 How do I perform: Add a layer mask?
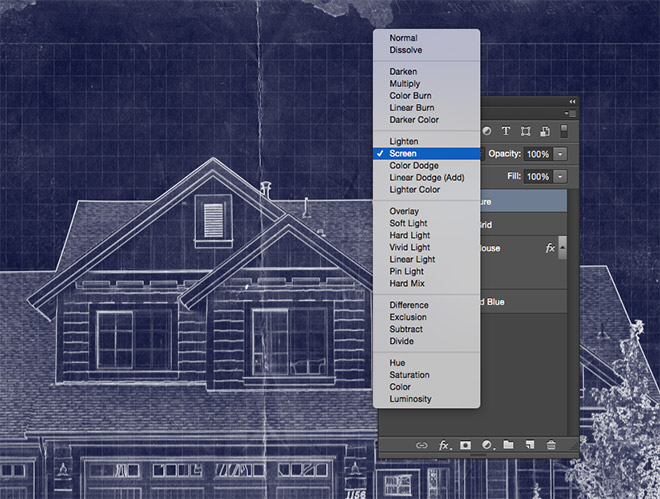(465, 443)
